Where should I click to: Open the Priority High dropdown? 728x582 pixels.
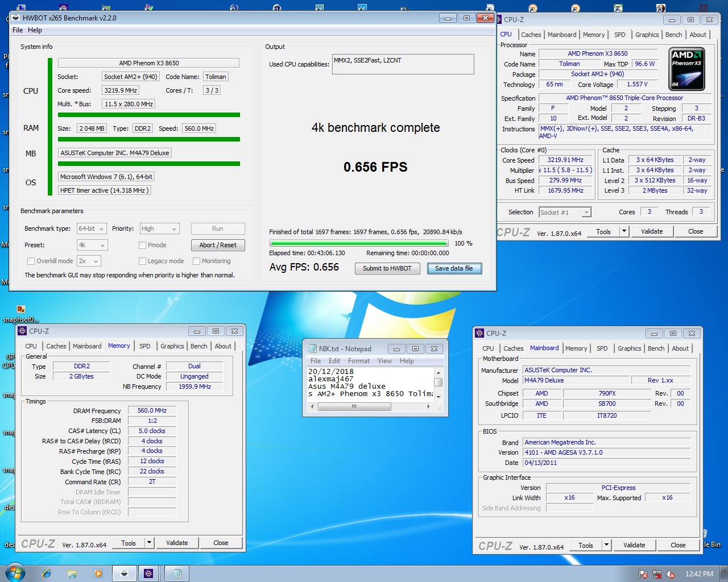160,228
